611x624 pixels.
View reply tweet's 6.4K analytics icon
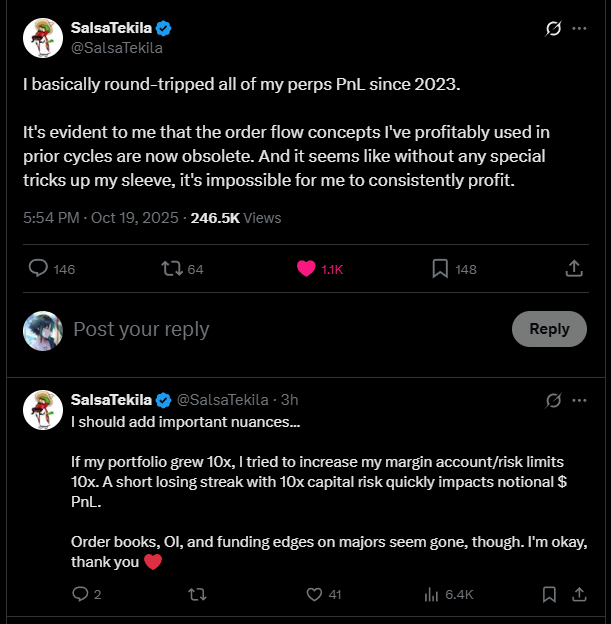(432, 594)
